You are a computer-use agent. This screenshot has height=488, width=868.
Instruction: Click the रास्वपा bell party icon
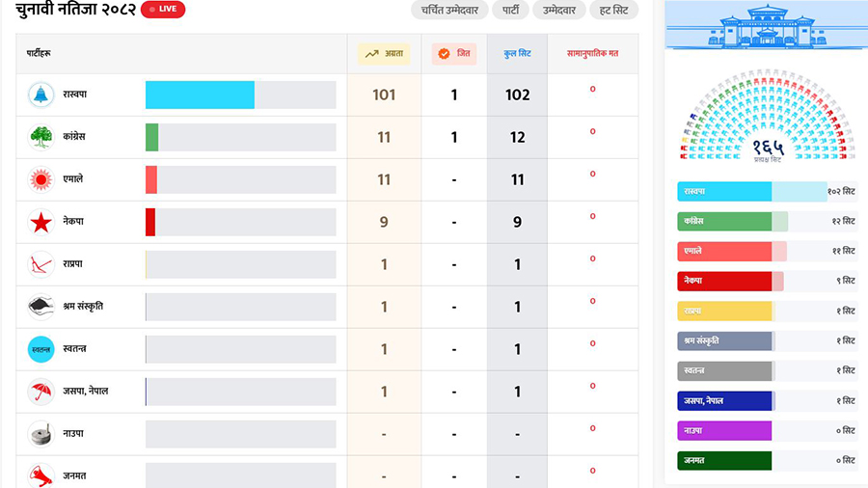pyautogui.click(x=41, y=95)
